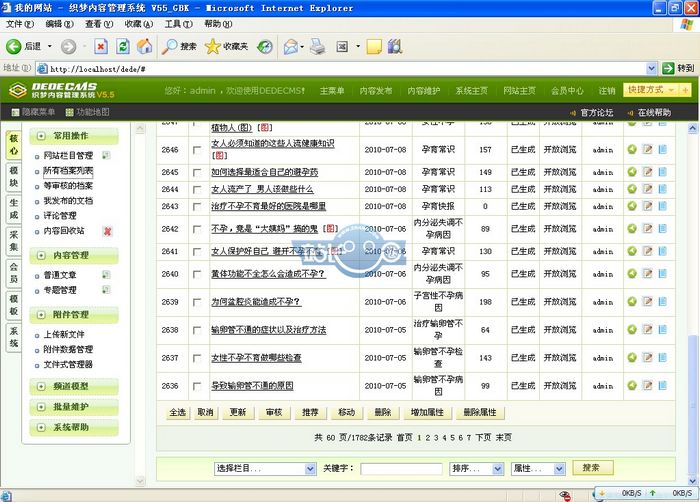The width and height of the screenshot is (700, 502).
Task: Switch to the 模块 vertical tab
Action: coord(14,177)
